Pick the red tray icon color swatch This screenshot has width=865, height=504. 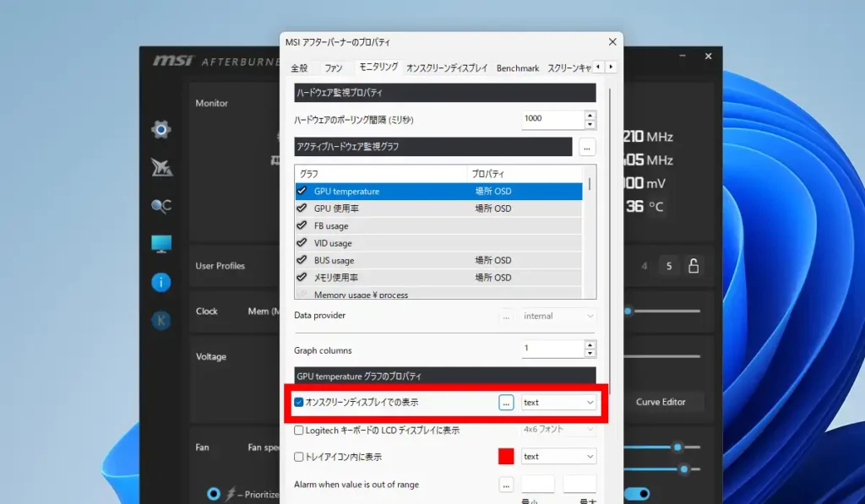point(506,457)
